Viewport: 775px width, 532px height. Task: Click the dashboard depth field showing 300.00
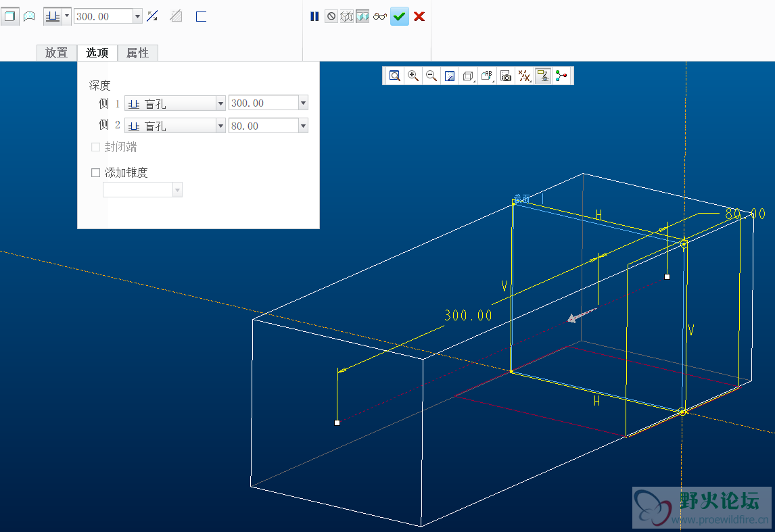pos(103,16)
